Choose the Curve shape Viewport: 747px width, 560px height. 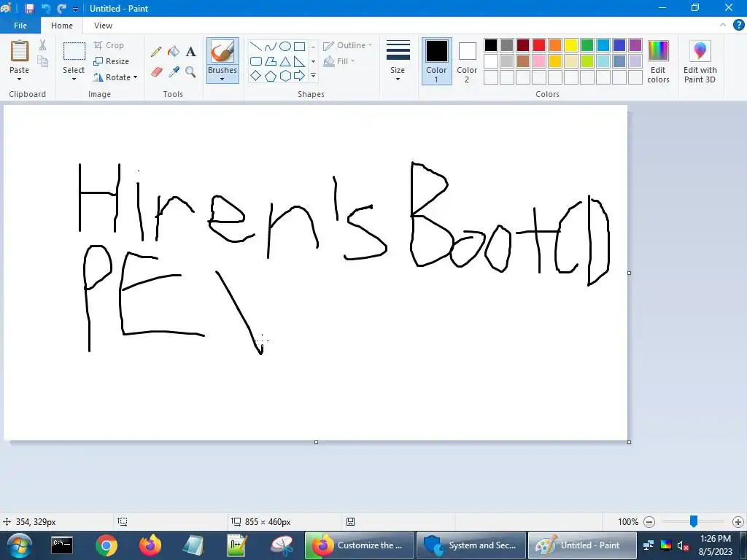pyautogui.click(x=271, y=46)
